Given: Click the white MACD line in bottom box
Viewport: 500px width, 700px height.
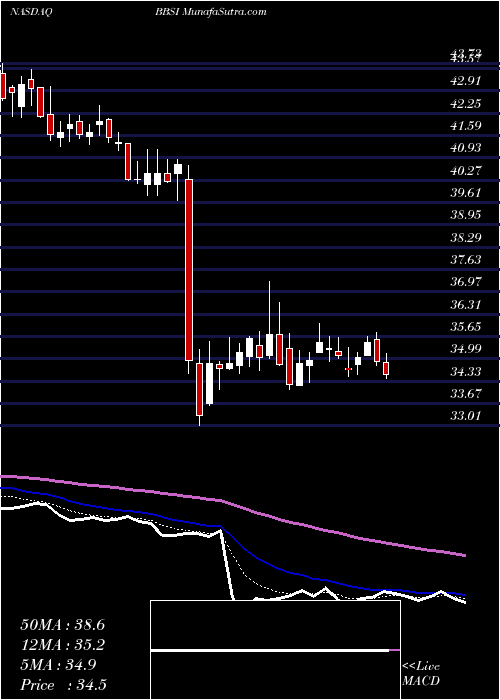Looking at the screenshot, I should pos(270,650).
